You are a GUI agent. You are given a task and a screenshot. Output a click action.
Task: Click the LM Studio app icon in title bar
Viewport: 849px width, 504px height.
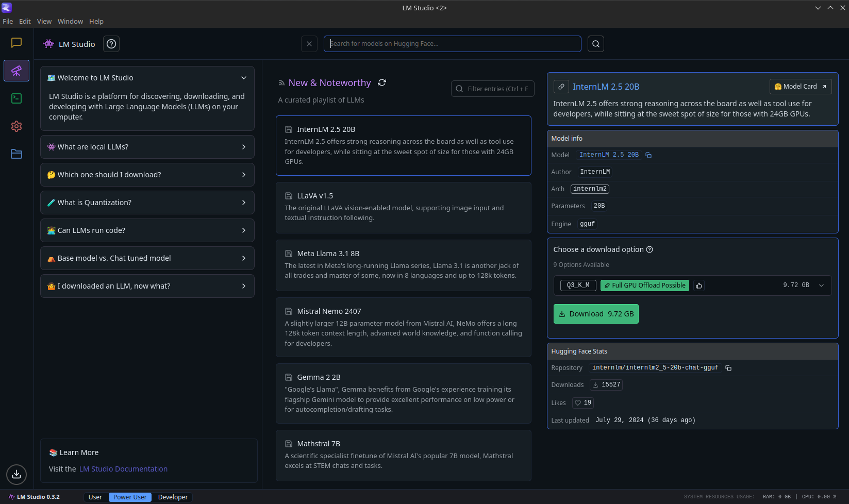pos(7,8)
